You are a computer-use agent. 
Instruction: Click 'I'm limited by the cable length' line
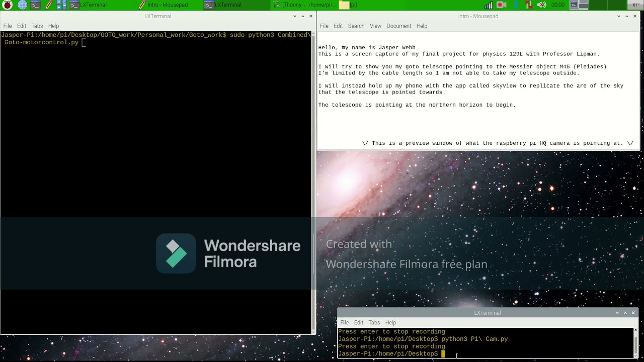click(x=449, y=73)
